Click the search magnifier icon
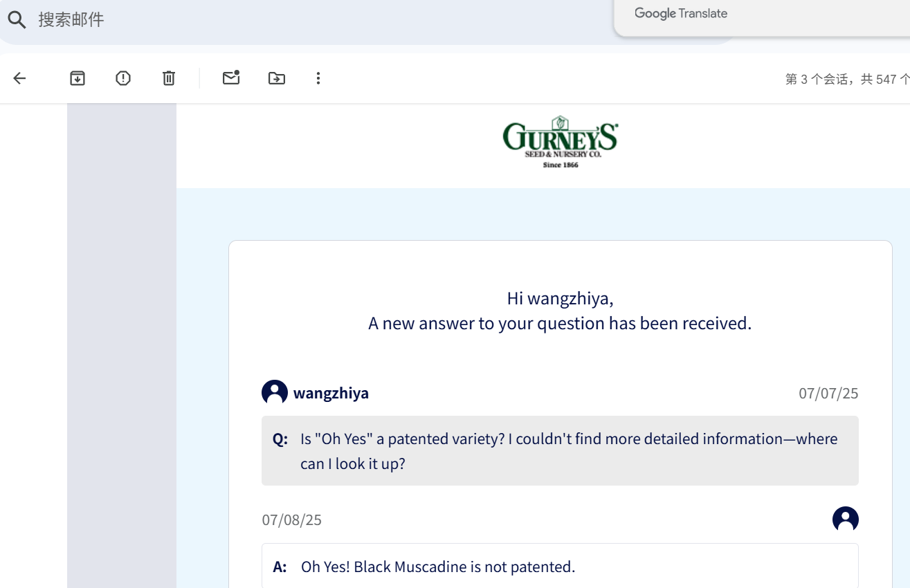 (x=17, y=20)
